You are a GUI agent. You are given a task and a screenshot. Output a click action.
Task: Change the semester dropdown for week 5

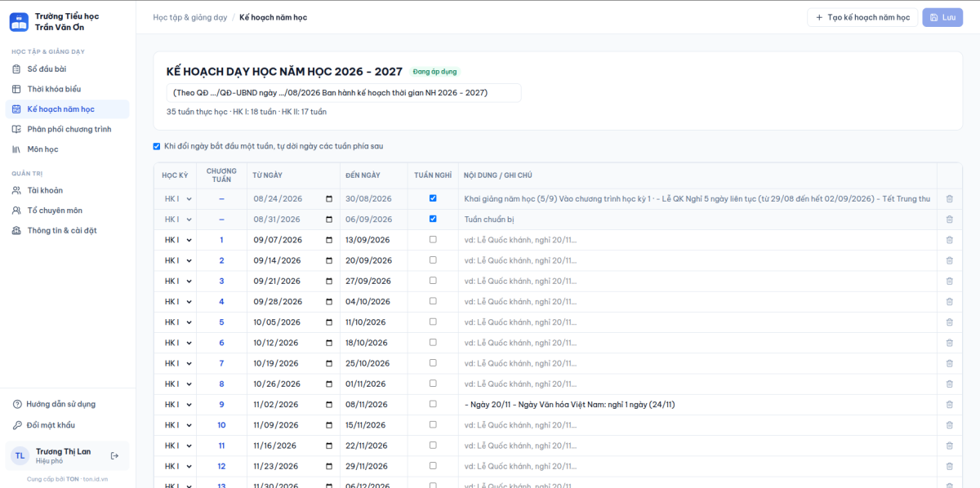(x=177, y=322)
